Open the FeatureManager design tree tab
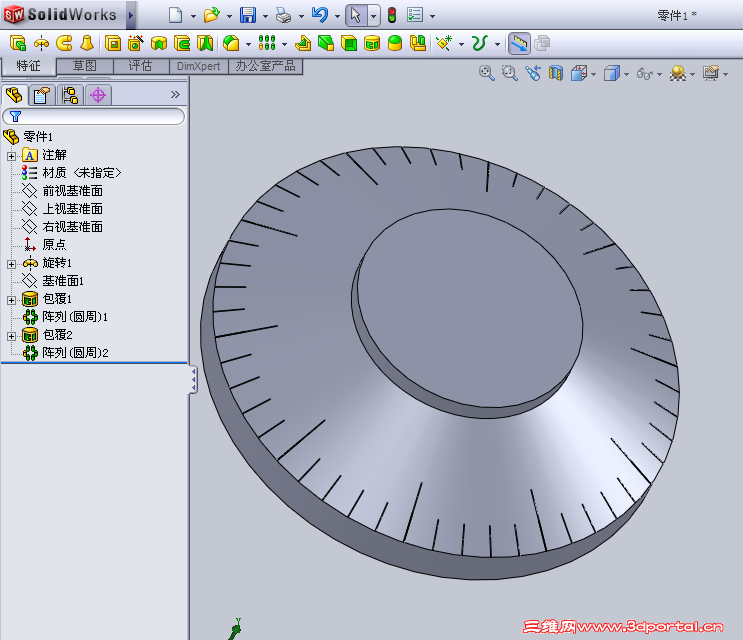This screenshot has width=743, height=640. (x=14, y=95)
